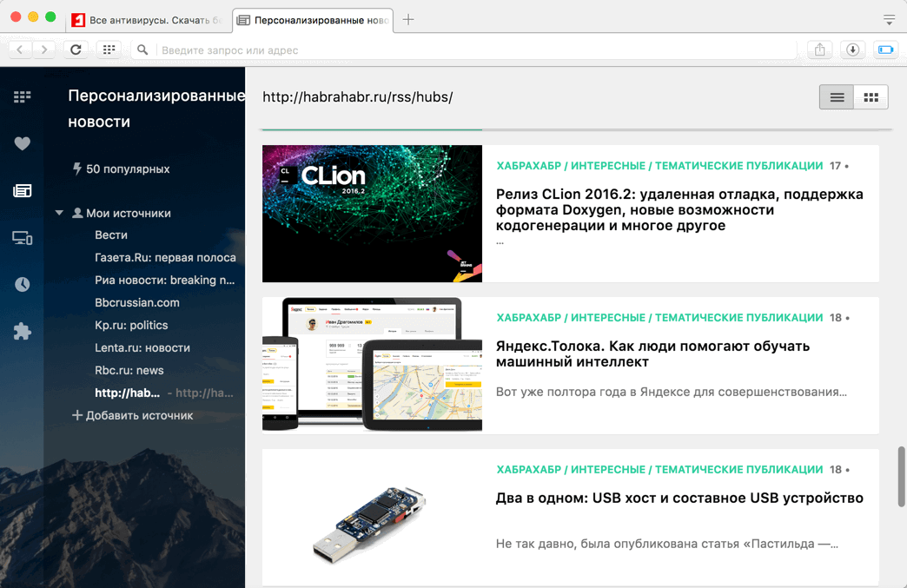The width and height of the screenshot is (907, 588).
Task: Click the Персонализированные новости sidebar title
Action: pyautogui.click(x=156, y=109)
